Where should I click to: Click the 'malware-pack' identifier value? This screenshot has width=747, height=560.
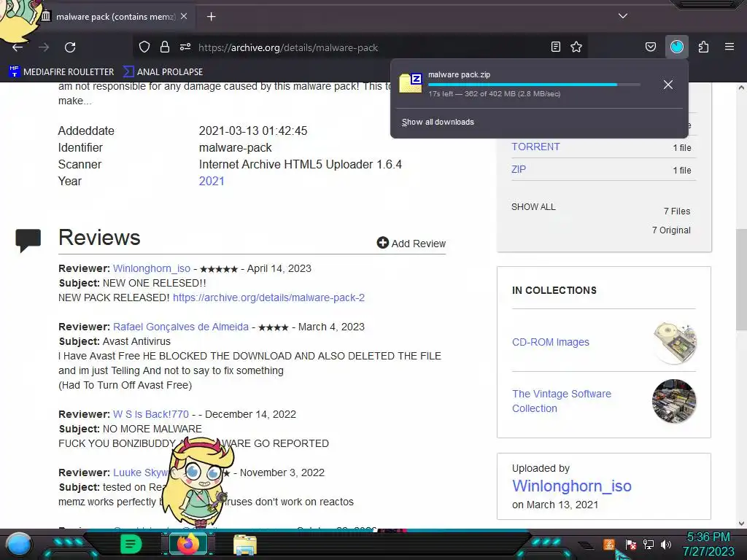pyautogui.click(x=236, y=147)
